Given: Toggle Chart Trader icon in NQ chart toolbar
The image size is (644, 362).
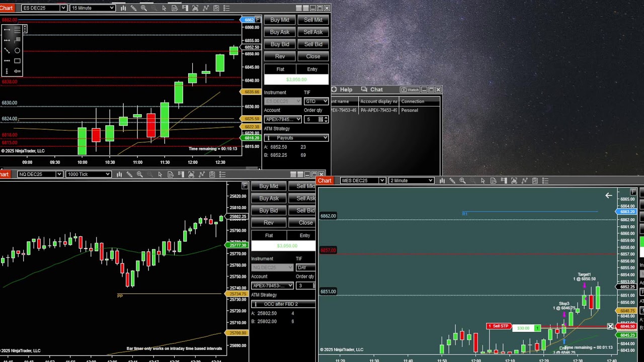Looking at the screenshot, I should (181, 174).
